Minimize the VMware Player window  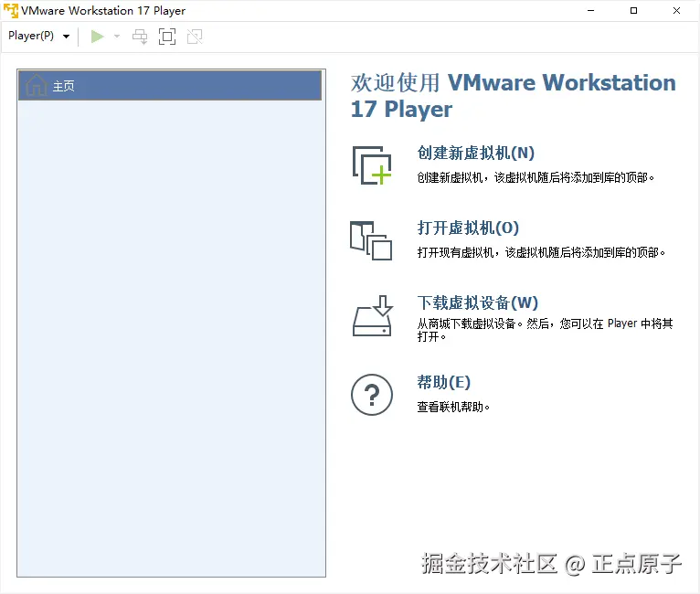(x=590, y=11)
